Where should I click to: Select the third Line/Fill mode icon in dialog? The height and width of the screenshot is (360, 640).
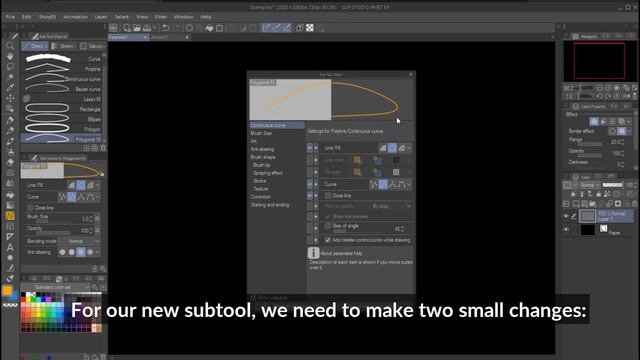402,148
